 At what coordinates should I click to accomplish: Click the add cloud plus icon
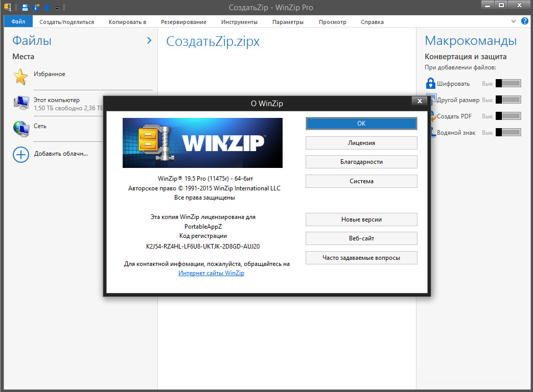tap(21, 155)
